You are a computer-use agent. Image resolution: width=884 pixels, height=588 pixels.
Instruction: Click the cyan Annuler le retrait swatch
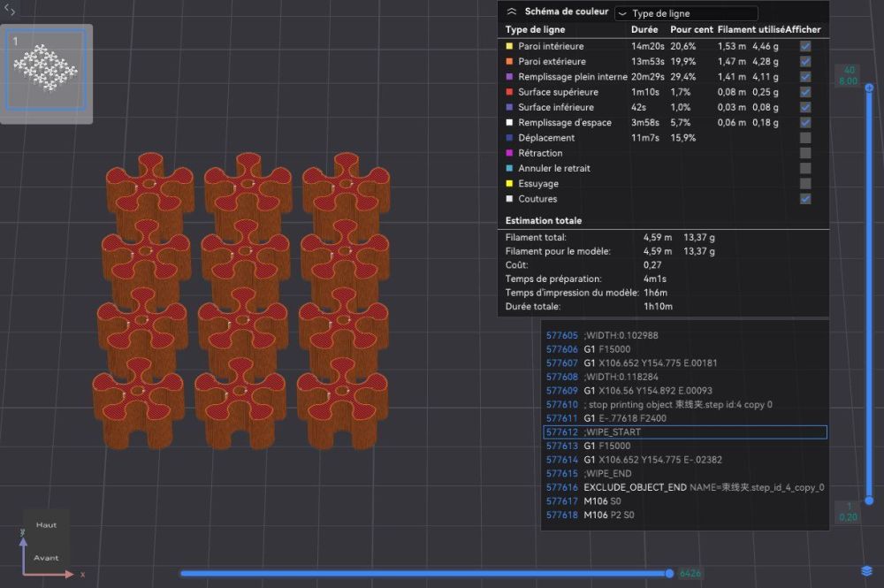click(509, 168)
